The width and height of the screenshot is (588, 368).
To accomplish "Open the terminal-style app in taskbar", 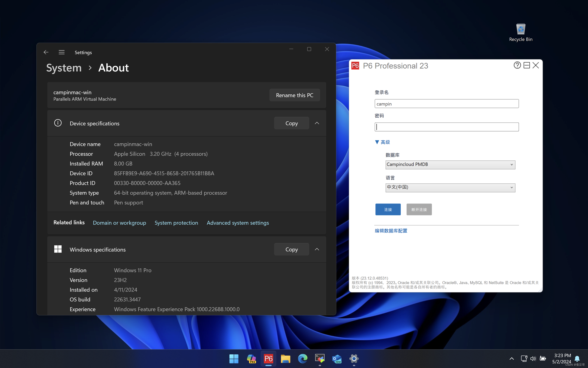I will click(320, 359).
